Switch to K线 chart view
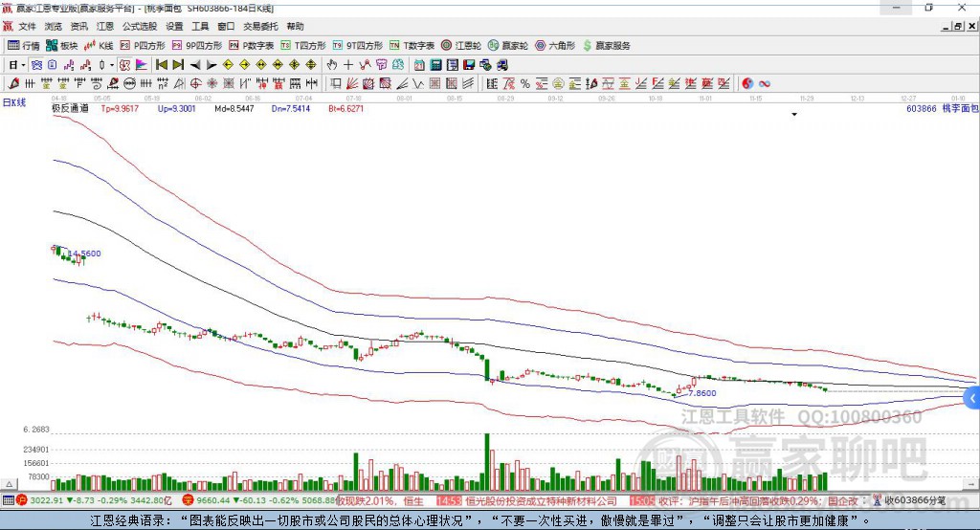 [x=99, y=46]
